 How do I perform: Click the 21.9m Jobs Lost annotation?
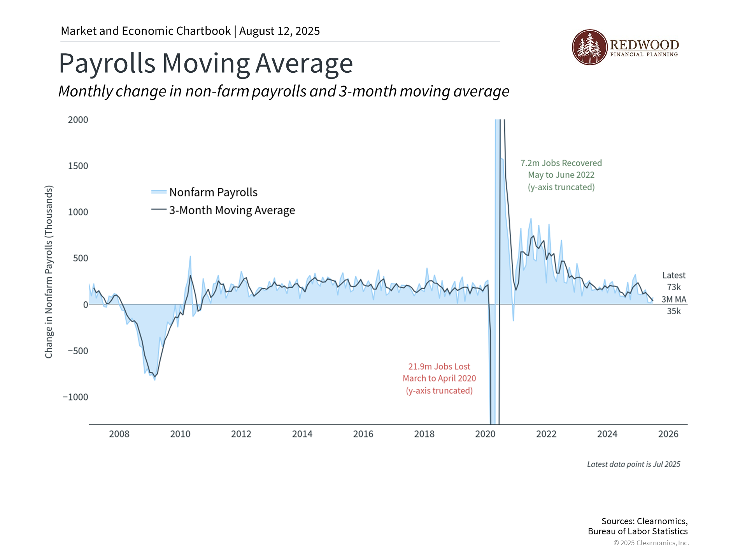tap(439, 367)
